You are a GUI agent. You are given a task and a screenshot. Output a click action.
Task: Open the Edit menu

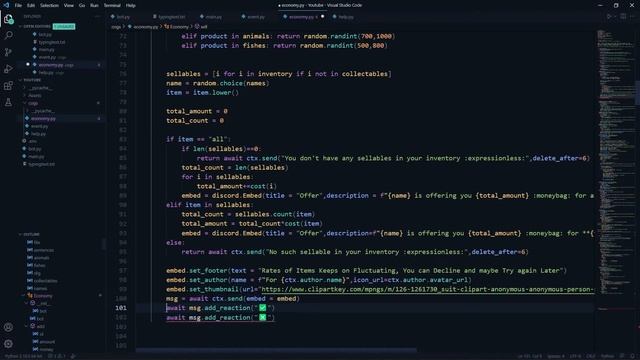coord(31,5)
